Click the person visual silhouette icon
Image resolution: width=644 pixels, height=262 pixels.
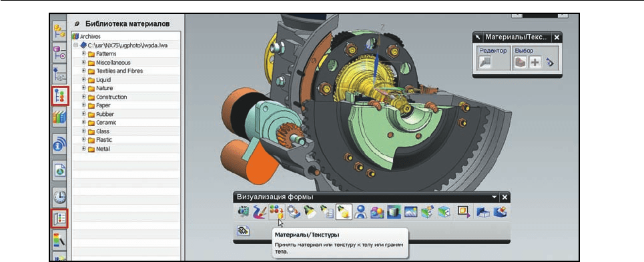click(360, 212)
